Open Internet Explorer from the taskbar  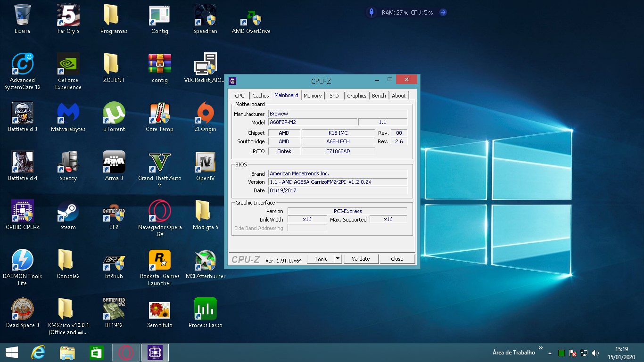38,353
